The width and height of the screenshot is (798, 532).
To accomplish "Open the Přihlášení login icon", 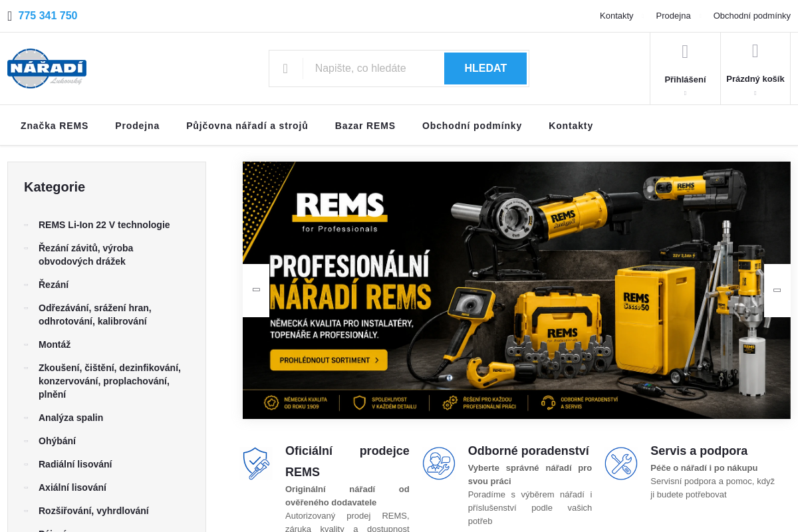I will click(685, 52).
